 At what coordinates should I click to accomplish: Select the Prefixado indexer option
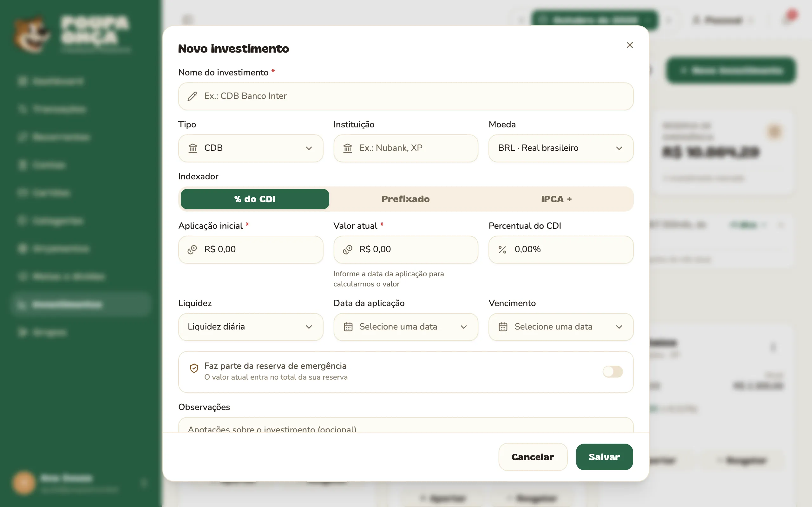click(406, 199)
